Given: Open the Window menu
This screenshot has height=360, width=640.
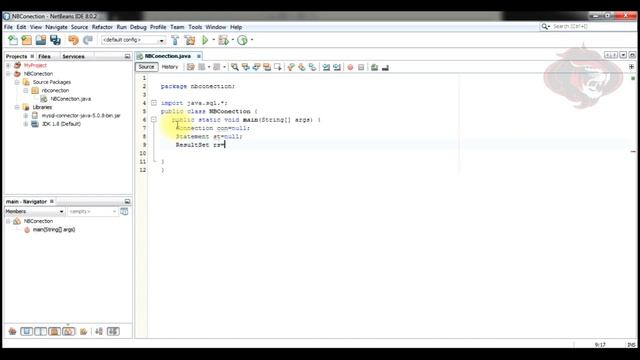Looking at the screenshot, I should tap(216, 27).
